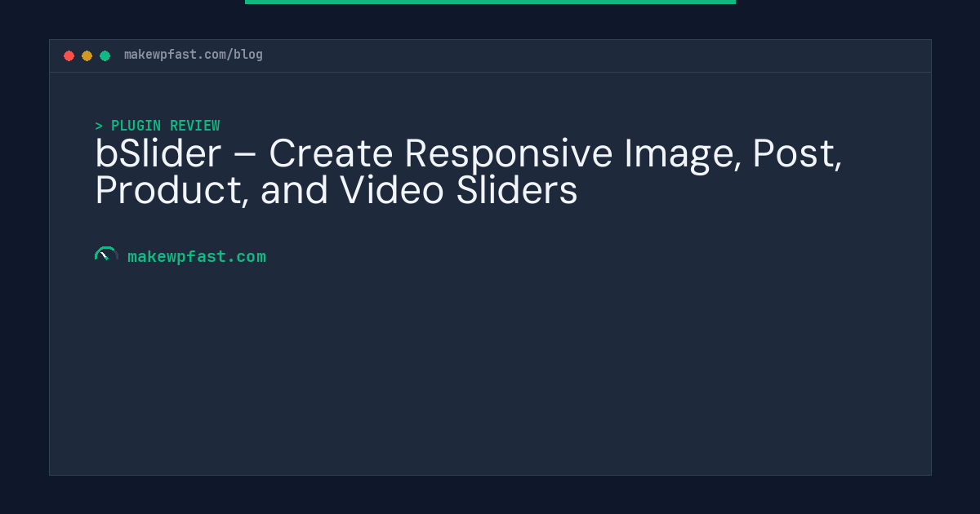Image resolution: width=980 pixels, height=514 pixels.
Task: Click the speedometer gauge logo icon
Action: 105,255
